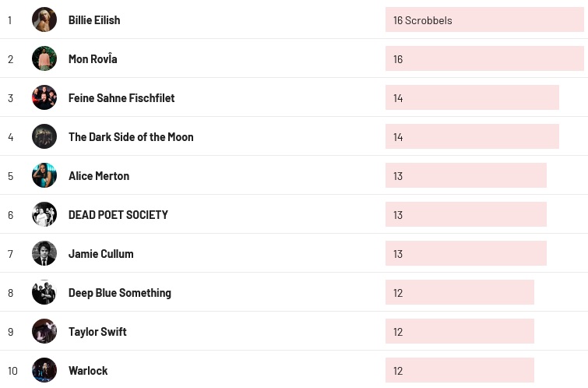Open the Billie Eilish artist link
588x388 pixels.
coord(94,20)
